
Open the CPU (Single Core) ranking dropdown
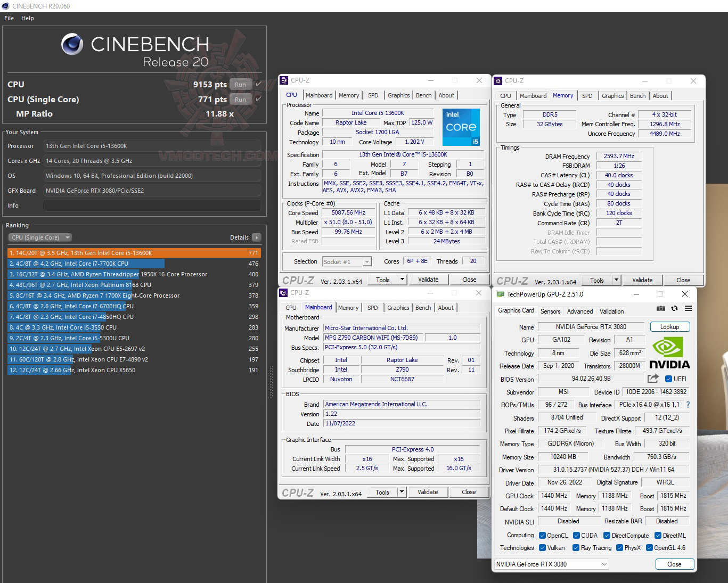(40, 237)
